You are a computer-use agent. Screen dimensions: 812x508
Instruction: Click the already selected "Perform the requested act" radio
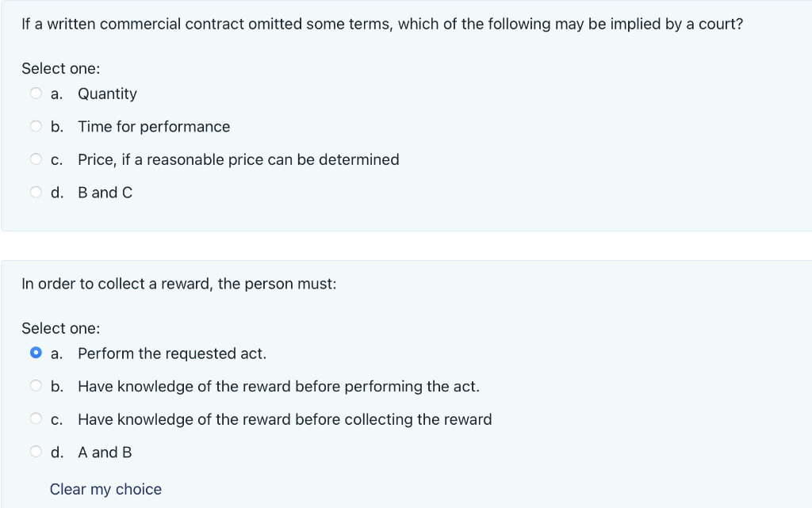(x=36, y=353)
